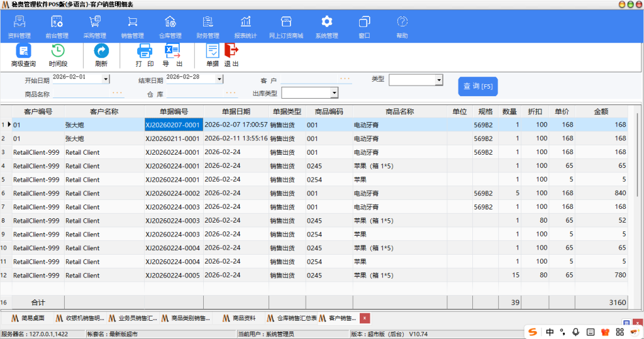Expand the 开始日期 start date dropdown

[x=106, y=79]
